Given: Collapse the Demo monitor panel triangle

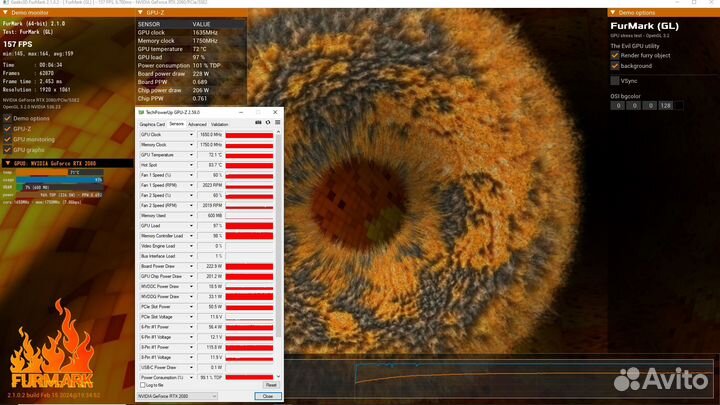Looking at the screenshot, I should [x=6, y=12].
